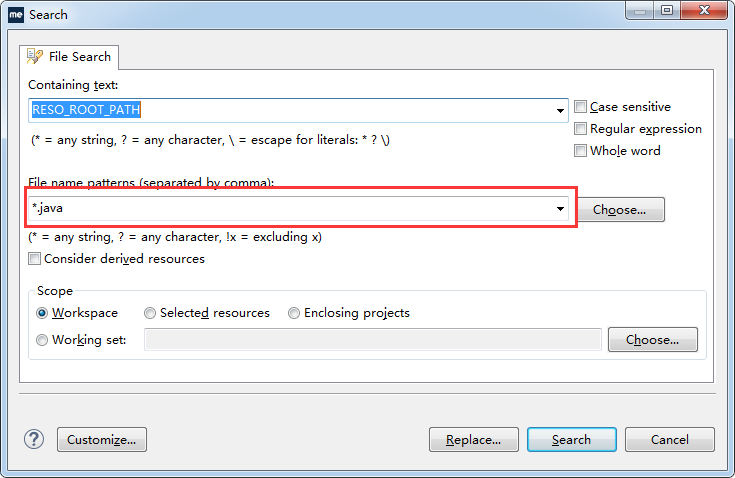Click the MyEclipse 'me' window icon
Viewport: 735px width, 478px height.
point(16,15)
